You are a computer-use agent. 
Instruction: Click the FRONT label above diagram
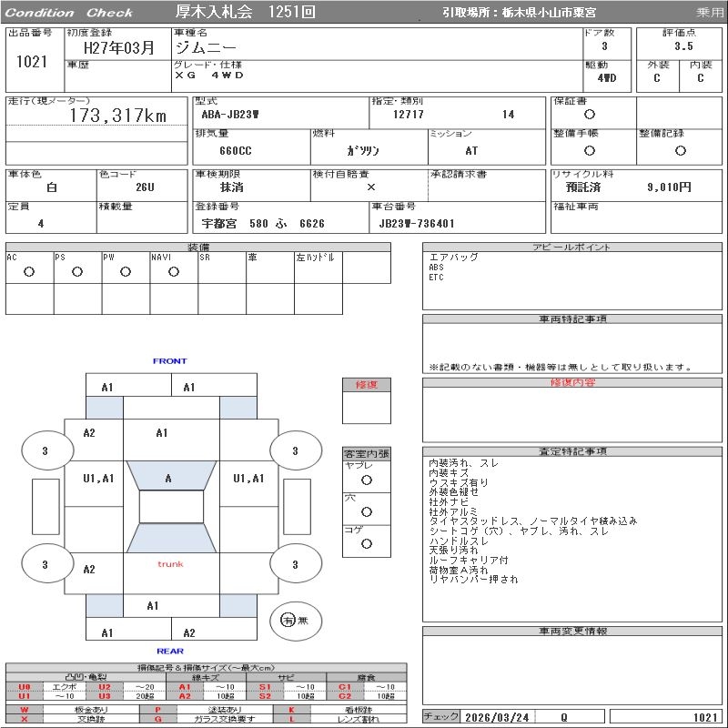click(x=170, y=361)
